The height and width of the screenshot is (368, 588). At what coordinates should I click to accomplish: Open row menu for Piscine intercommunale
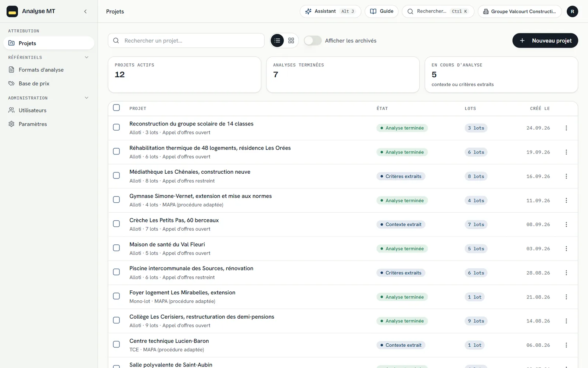click(566, 273)
